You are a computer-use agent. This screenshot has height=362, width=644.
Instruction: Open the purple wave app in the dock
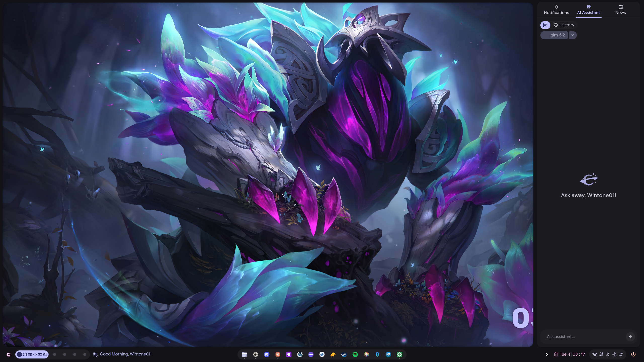click(x=311, y=354)
